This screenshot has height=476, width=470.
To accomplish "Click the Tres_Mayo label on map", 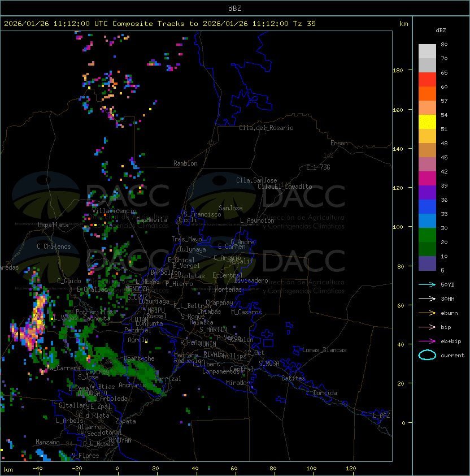I will (x=186, y=239).
